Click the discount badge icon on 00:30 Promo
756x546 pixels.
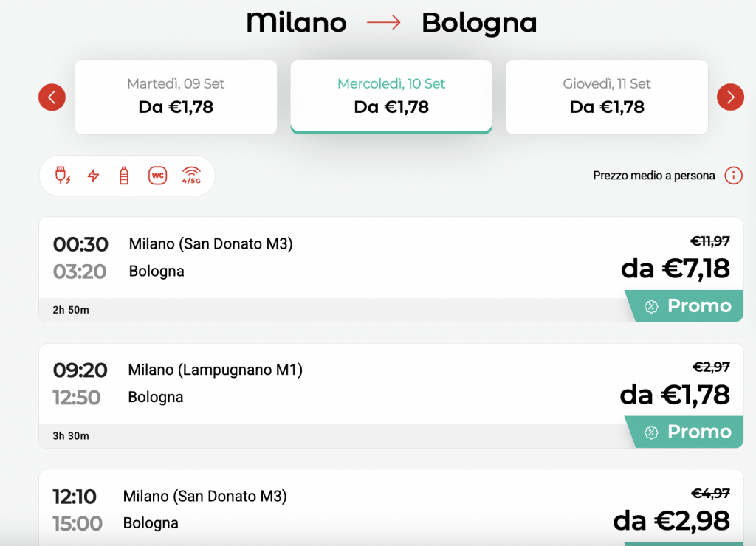[x=651, y=306]
